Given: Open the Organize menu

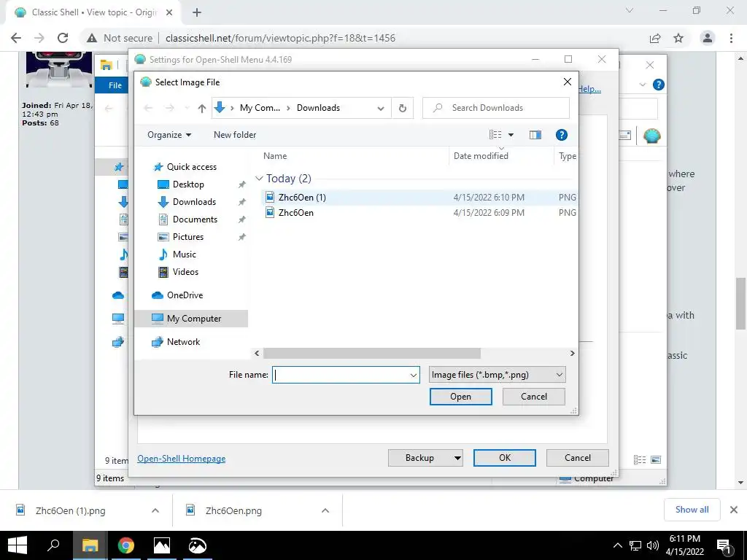Looking at the screenshot, I should coord(169,135).
